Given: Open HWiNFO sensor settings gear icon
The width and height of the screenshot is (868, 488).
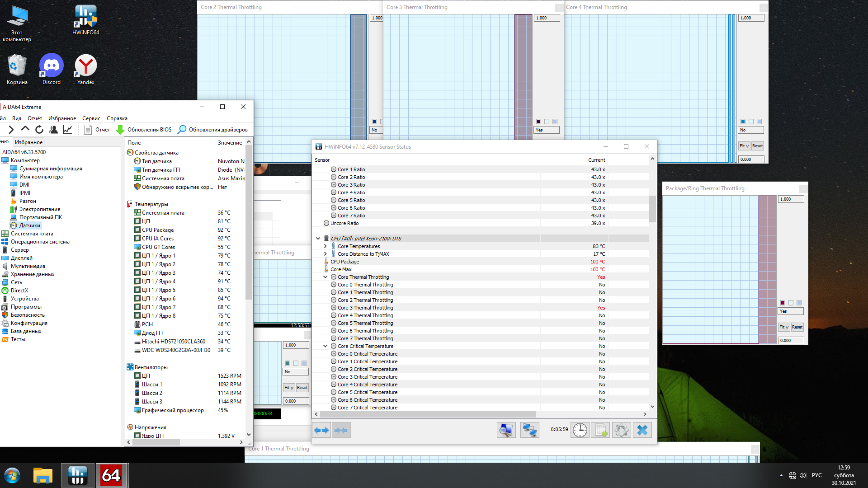Looking at the screenshot, I should click(621, 430).
